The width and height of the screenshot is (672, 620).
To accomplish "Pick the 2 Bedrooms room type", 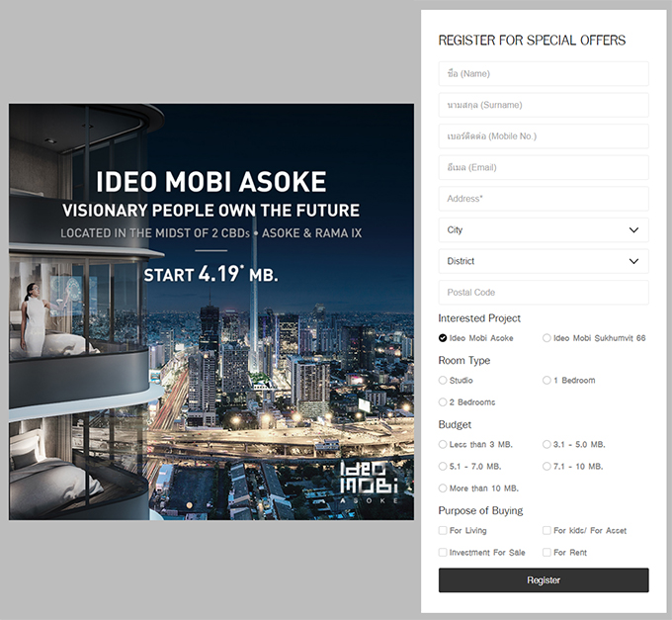I will (443, 402).
